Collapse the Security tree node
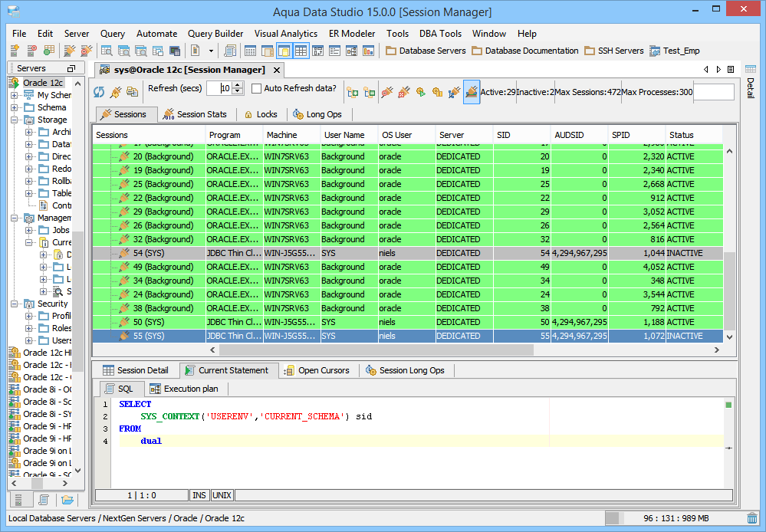Viewport: 766px width, 532px height. point(14,304)
